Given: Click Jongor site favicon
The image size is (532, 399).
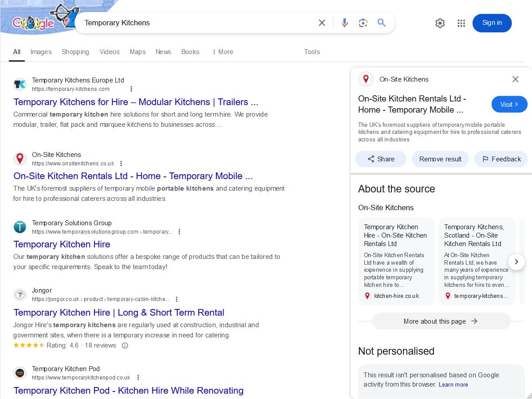Looking at the screenshot, I should (20, 294).
